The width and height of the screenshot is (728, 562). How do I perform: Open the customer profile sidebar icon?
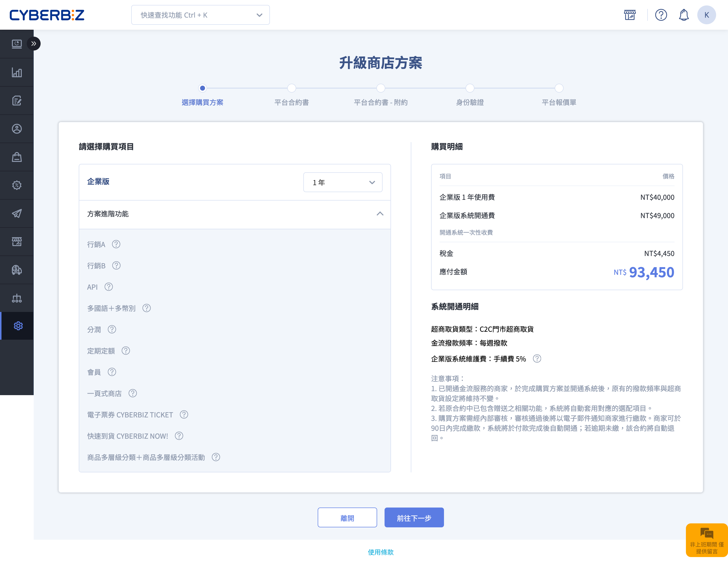click(17, 129)
